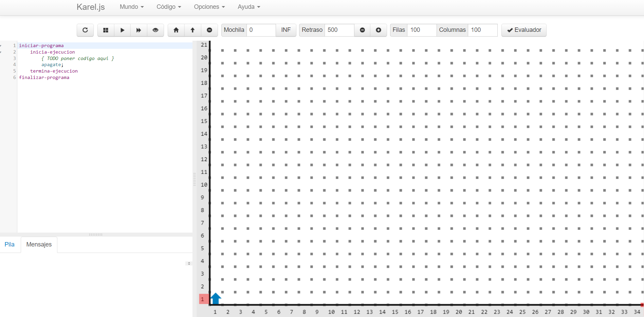Click the Evaluador button
Viewport: 644px width, 317px height.
[x=524, y=30]
